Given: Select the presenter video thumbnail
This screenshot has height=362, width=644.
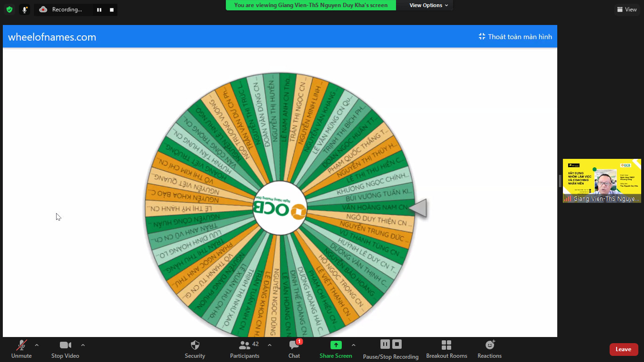Looking at the screenshot, I should pyautogui.click(x=602, y=181).
